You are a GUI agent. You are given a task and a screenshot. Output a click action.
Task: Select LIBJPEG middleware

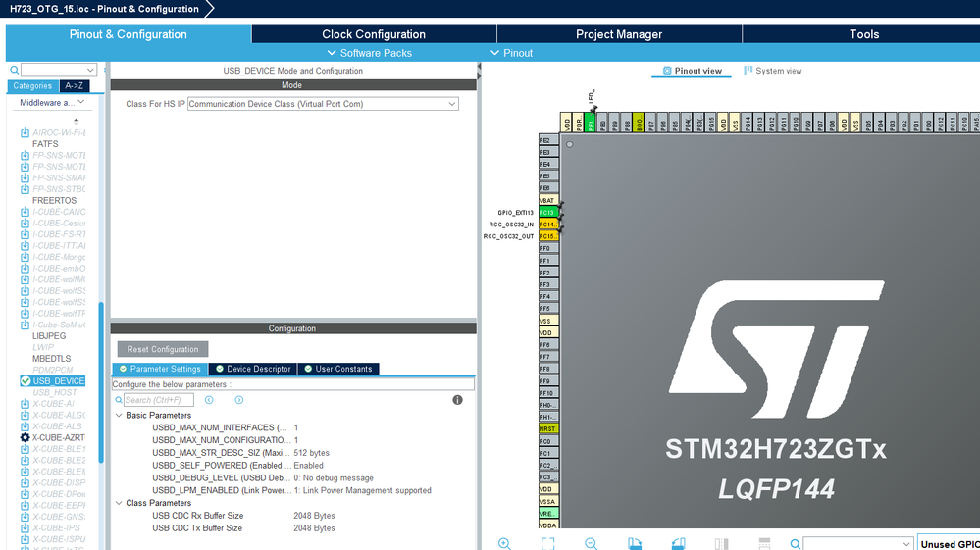click(49, 336)
